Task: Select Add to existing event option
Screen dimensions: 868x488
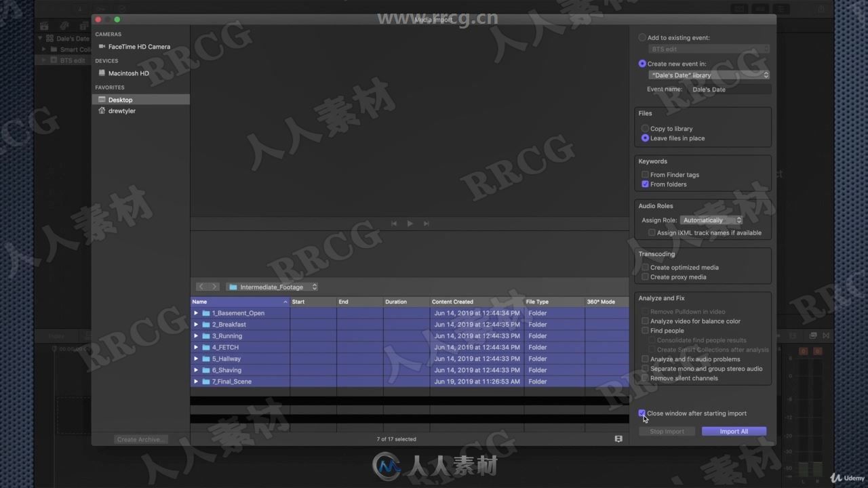Action: (x=642, y=38)
